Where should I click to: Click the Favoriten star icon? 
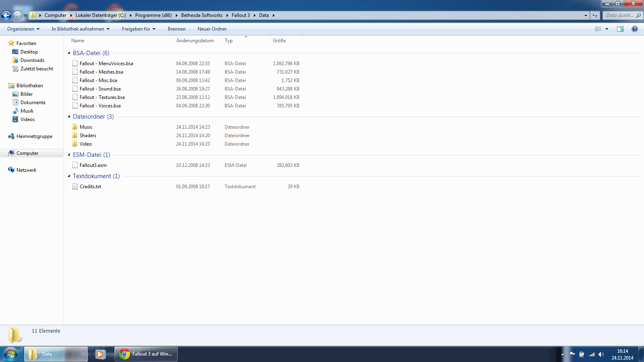[11, 43]
